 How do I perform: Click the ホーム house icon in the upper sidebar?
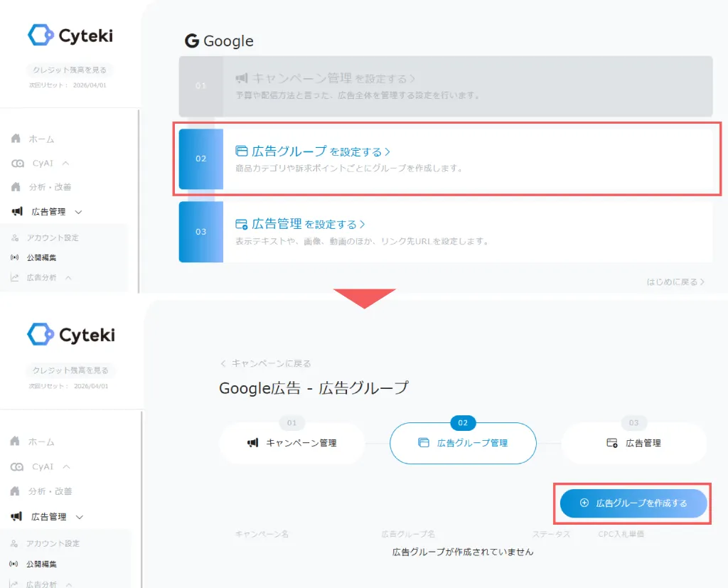point(16,139)
